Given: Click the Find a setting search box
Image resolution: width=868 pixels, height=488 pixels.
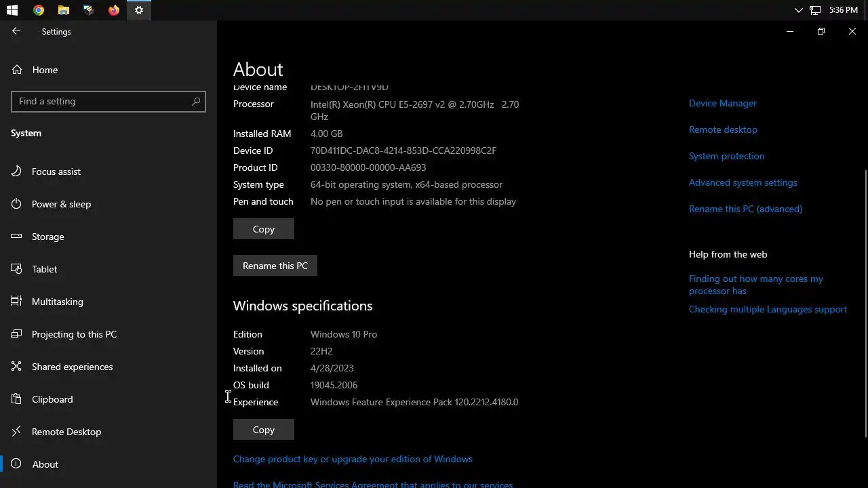Looking at the screenshot, I should tap(108, 101).
